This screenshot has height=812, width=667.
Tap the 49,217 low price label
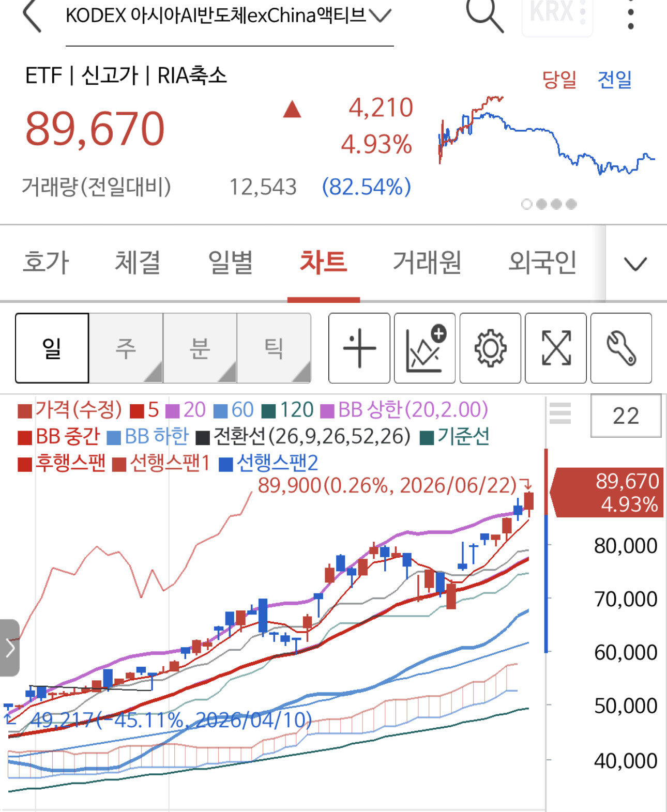pyautogui.click(x=171, y=719)
